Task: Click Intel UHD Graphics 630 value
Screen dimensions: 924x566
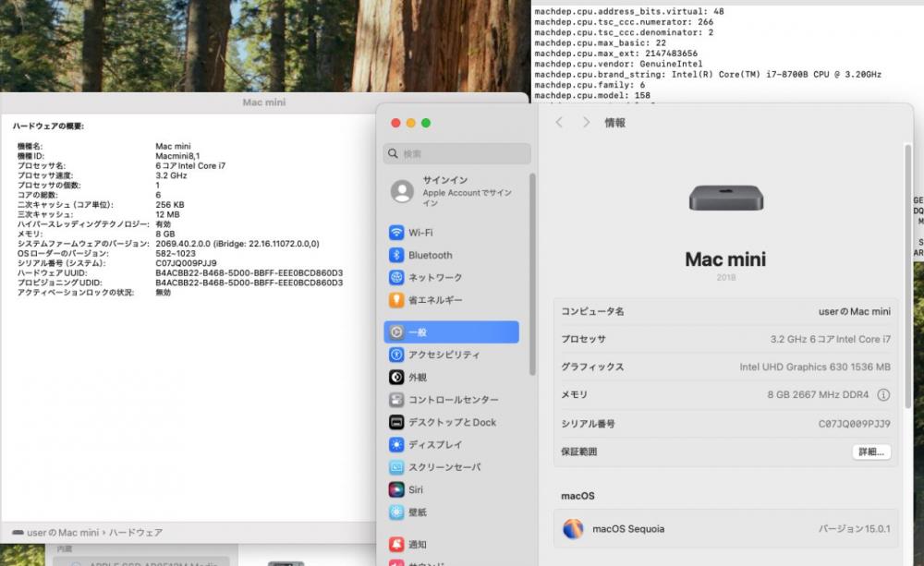Action: [x=815, y=367]
